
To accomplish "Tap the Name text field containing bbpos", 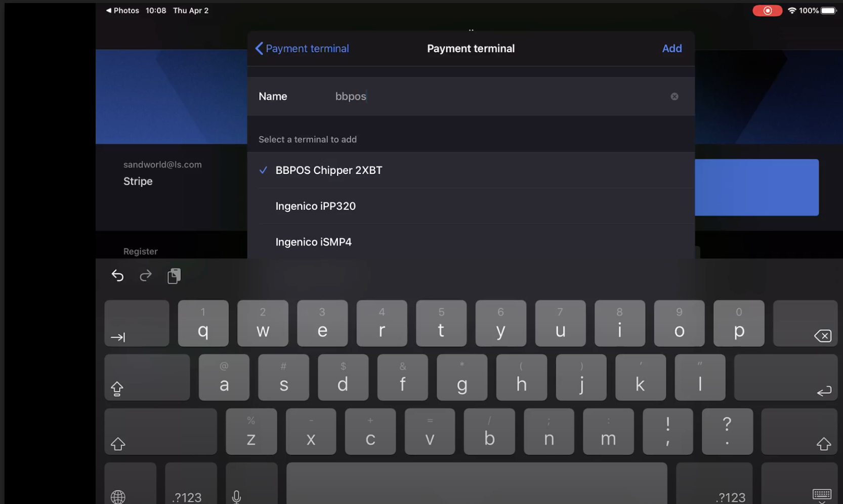I will click(x=471, y=96).
